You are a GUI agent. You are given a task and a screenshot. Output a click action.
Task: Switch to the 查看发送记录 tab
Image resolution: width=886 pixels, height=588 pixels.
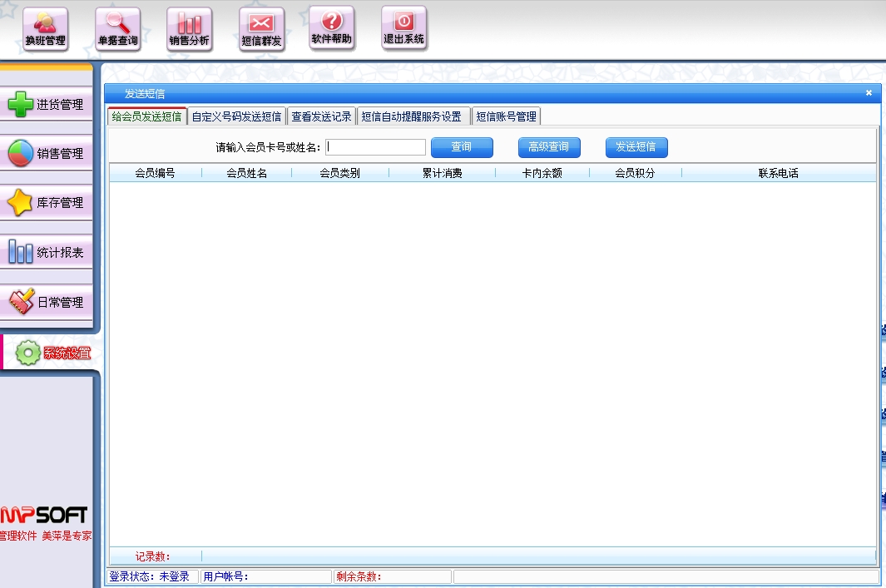point(321,116)
